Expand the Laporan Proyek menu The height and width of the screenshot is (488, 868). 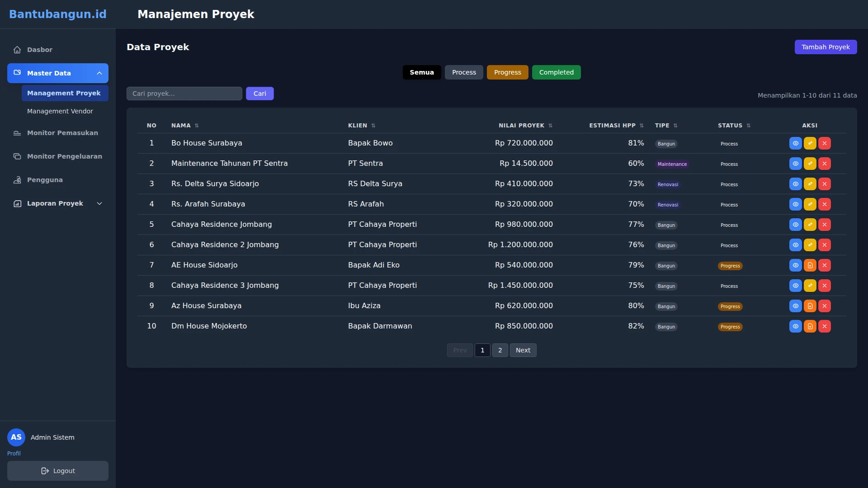pos(58,203)
